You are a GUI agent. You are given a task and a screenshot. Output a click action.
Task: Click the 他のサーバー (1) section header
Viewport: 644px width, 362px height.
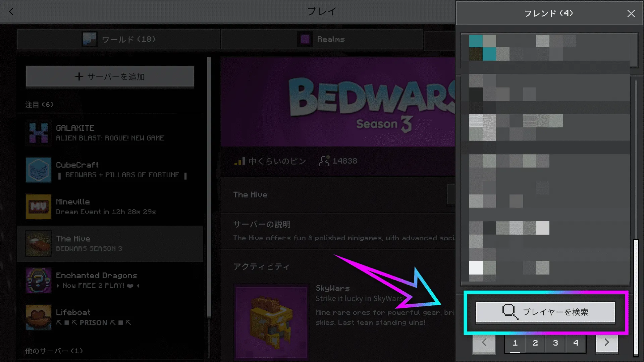[x=54, y=351]
